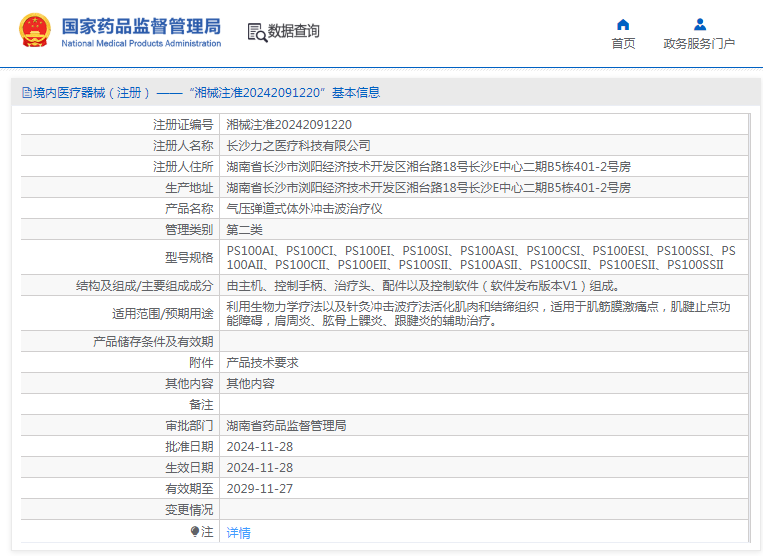Viewport: 763px width, 556px height.
Task: Click the 有效期至 value 2029-11-27
Action: click(x=260, y=488)
